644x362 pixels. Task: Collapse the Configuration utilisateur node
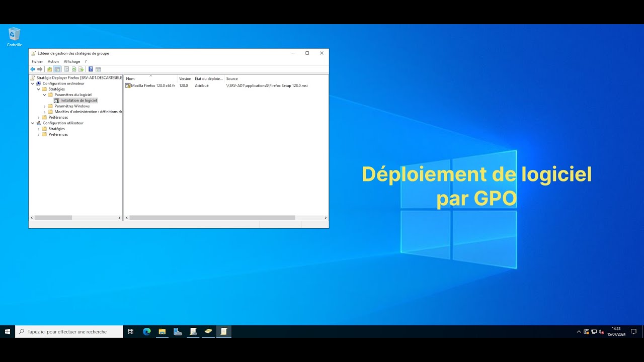click(x=33, y=123)
